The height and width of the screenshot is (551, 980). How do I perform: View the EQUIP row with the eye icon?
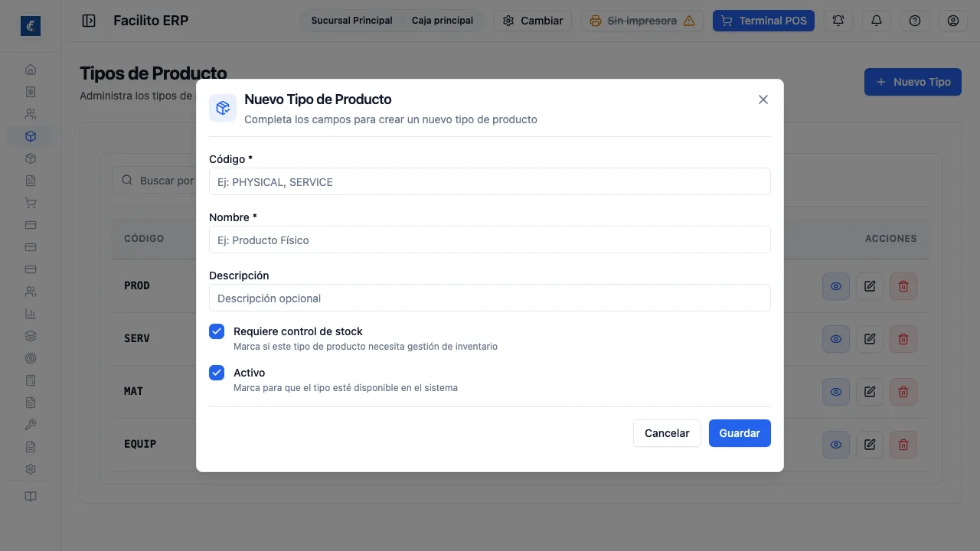pyautogui.click(x=836, y=445)
